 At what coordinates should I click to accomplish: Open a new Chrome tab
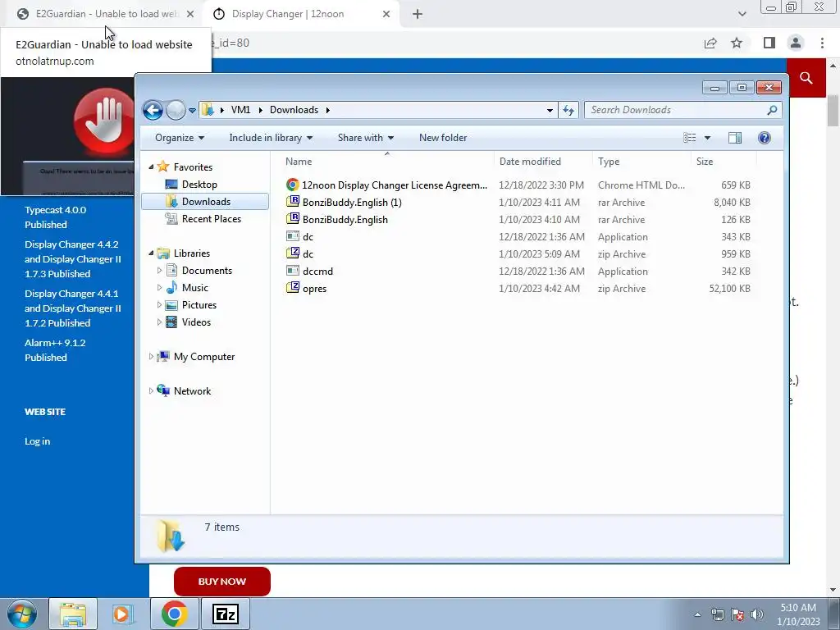[418, 15]
